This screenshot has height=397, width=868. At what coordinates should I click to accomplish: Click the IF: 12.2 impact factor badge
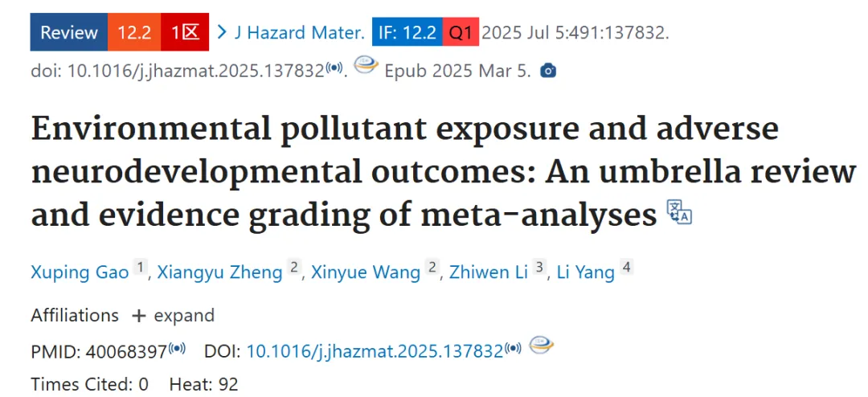click(x=407, y=33)
